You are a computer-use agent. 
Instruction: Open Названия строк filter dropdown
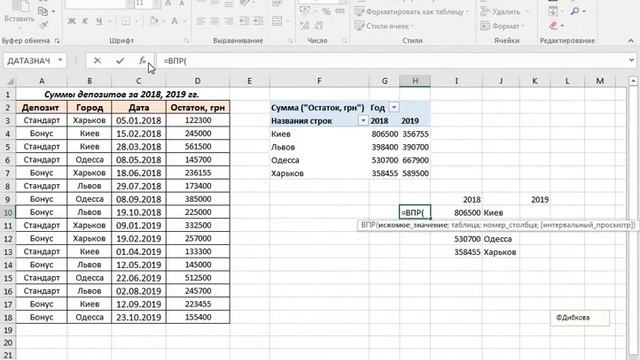[363, 121]
